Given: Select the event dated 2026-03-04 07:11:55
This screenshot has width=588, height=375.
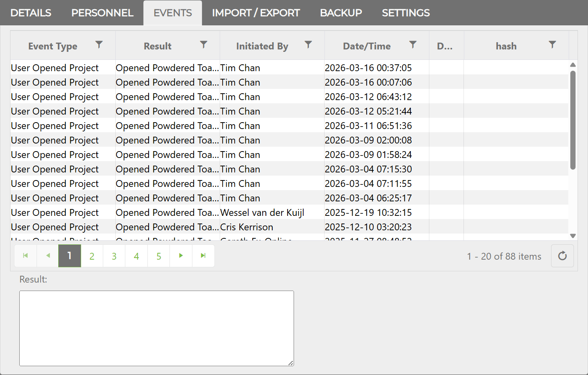Looking at the screenshot, I should pos(289,183).
